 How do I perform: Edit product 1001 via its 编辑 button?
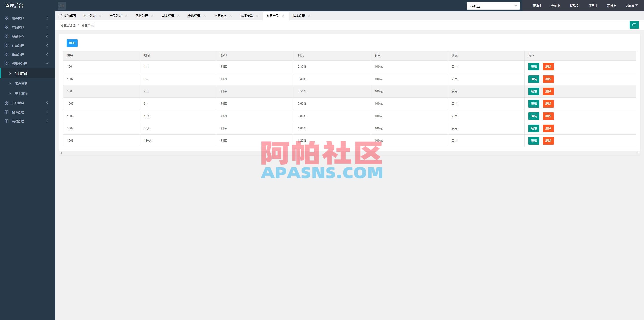(534, 67)
